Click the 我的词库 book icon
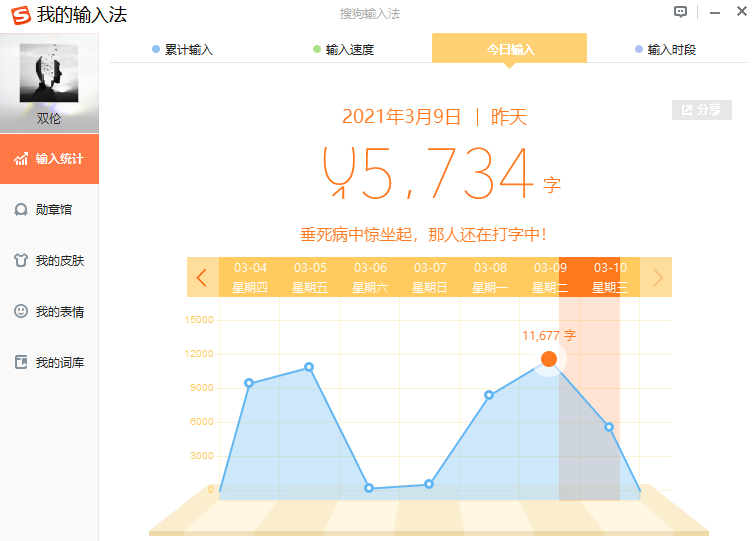The height and width of the screenshot is (541, 755). point(21,362)
